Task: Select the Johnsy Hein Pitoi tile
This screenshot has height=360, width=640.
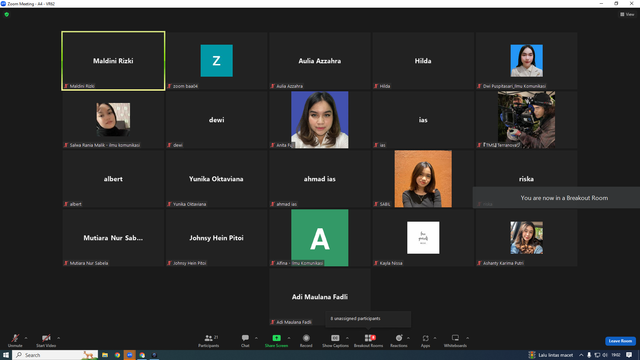Action: click(x=216, y=238)
